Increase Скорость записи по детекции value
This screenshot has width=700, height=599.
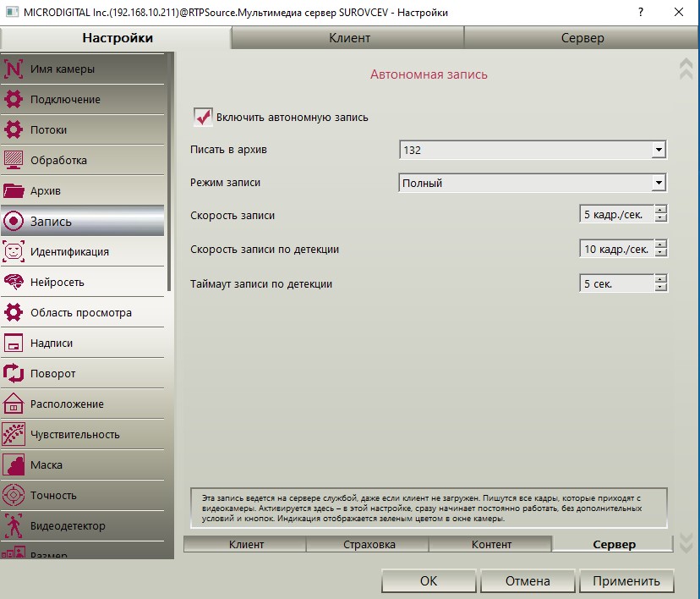pos(661,245)
